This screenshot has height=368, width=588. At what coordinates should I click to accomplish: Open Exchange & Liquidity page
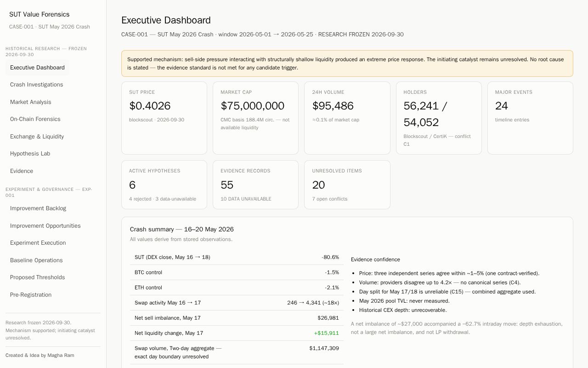pyautogui.click(x=37, y=137)
